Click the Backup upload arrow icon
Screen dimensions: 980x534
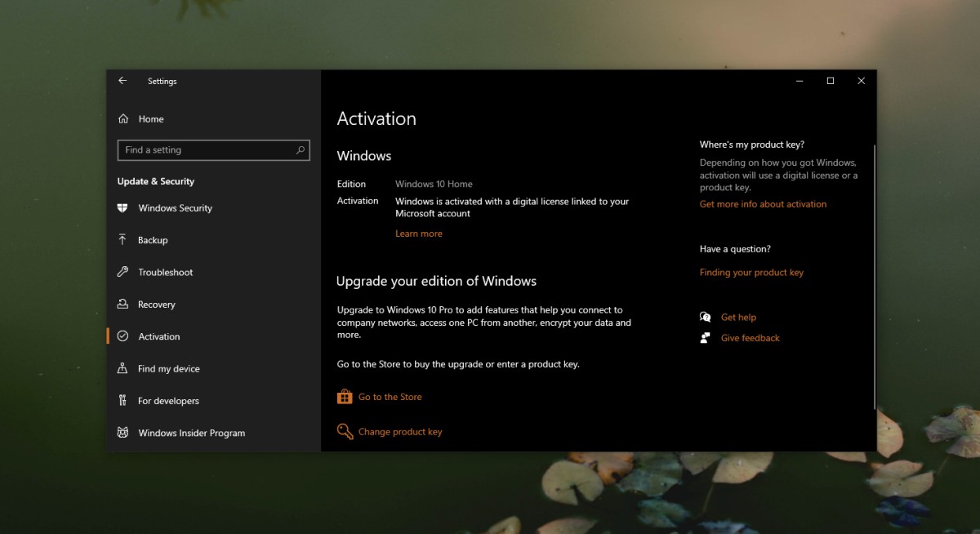(122, 240)
